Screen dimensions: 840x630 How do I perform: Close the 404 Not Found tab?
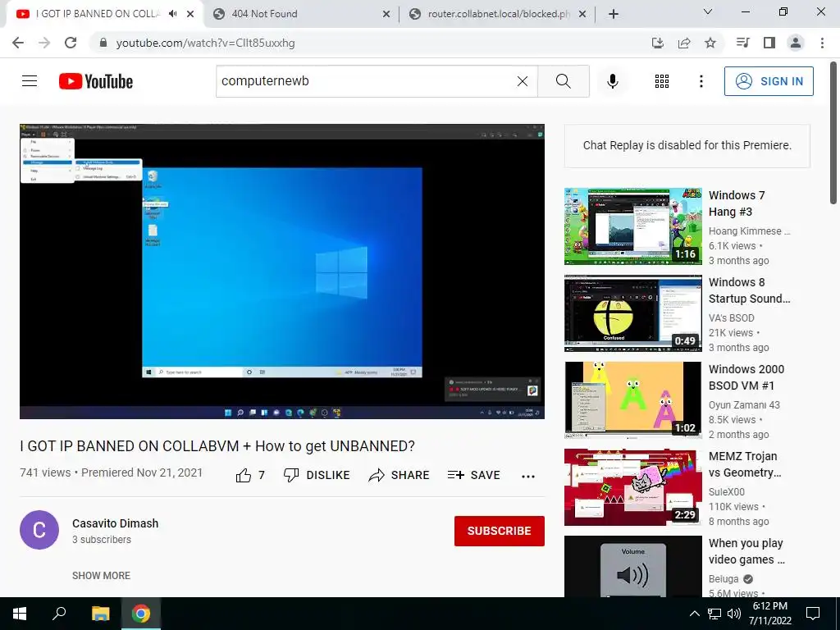pos(386,14)
